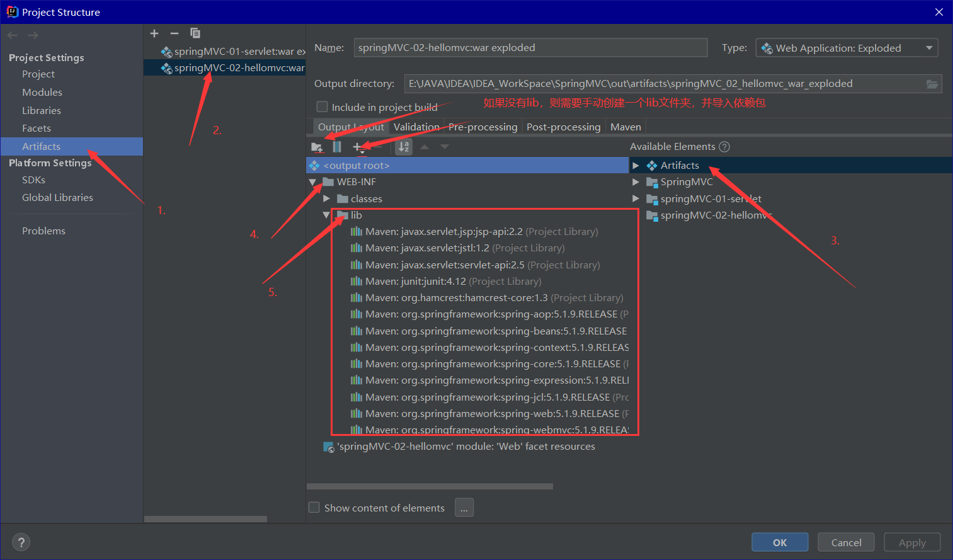Open the Pre-processing tab
The width and height of the screenshot is (953, 560).
(x=483, y=127)
